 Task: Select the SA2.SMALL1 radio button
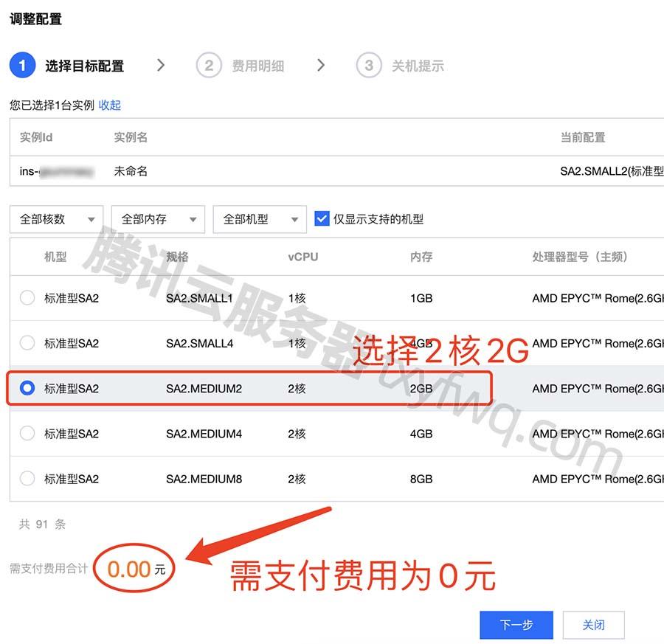point(27,297)
